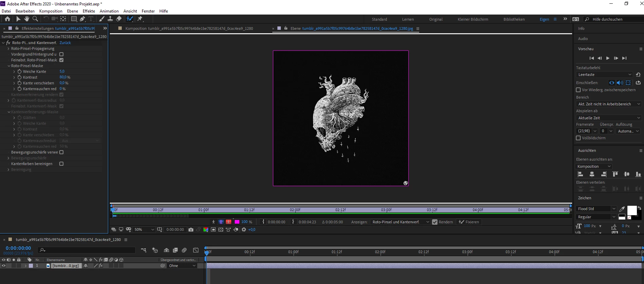Enable frame blending icon in timeline
644x284 pixels.
pyautogui.click(x=175, y=250)
